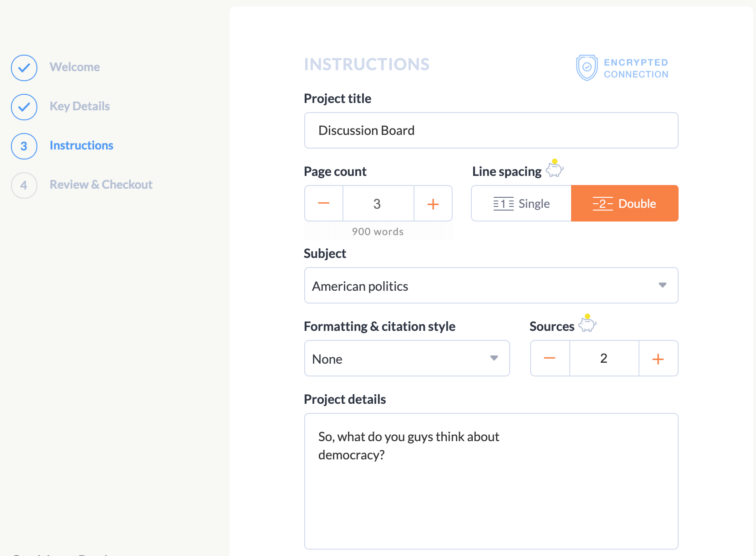Image resolution: width=756 pixels, height=556 pixels.
Task: Open the Key Details step label
Action: [x=80, y=107]
